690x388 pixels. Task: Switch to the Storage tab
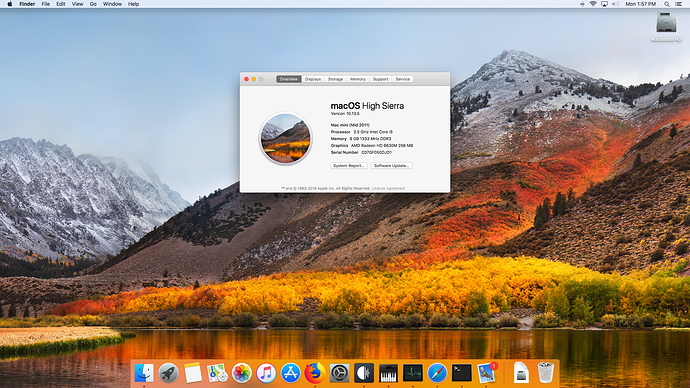(335, 79)
